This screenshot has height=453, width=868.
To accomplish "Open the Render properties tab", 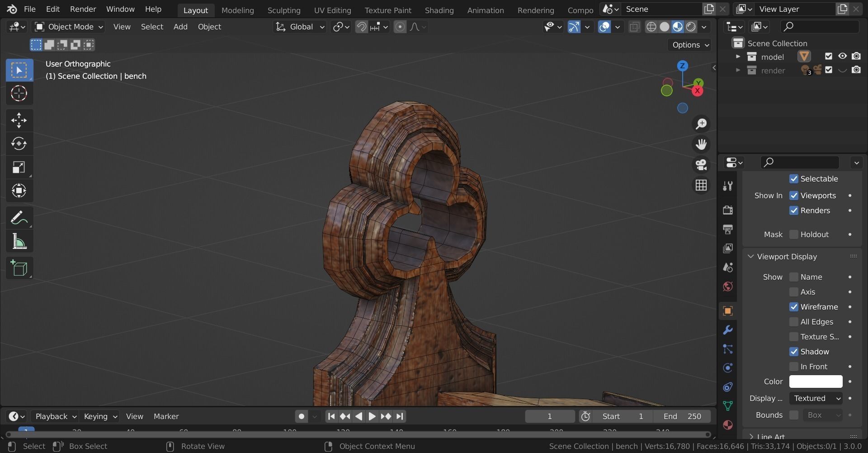I will (727, 210).
